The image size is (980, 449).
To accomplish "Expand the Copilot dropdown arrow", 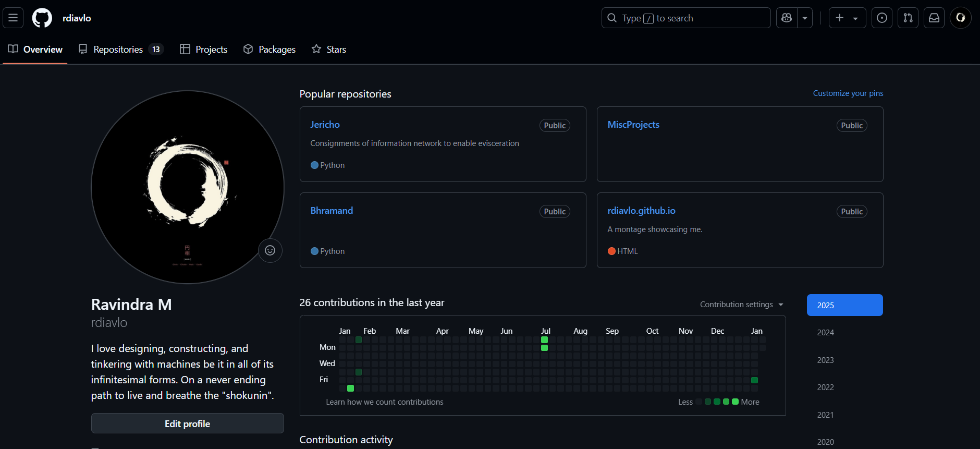I will click(x=805, y=18).
